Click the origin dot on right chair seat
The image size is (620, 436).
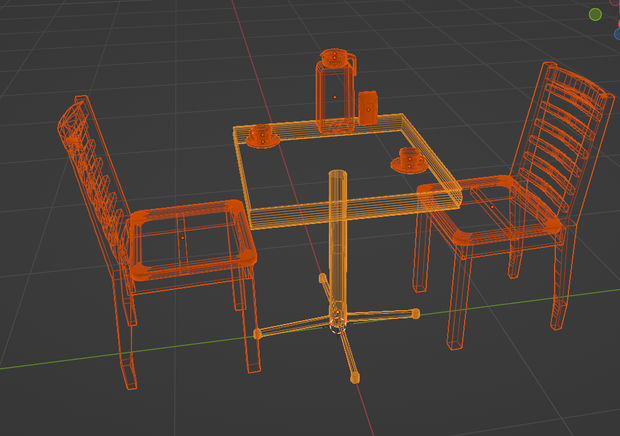coord(492,207)
